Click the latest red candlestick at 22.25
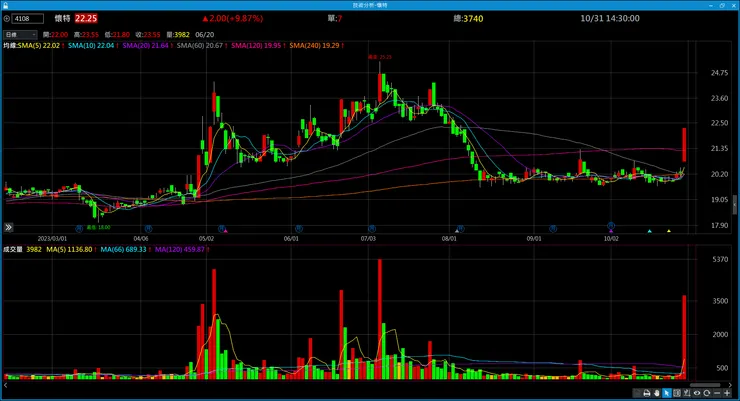Image resolution: width=740 pixels, height=401 pixels. (684, 145)
